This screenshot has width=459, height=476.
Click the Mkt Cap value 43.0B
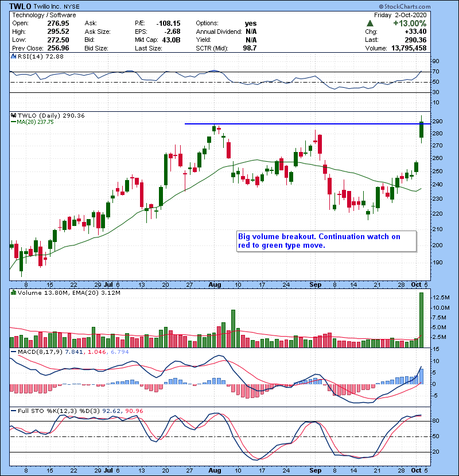pos(172,40)
